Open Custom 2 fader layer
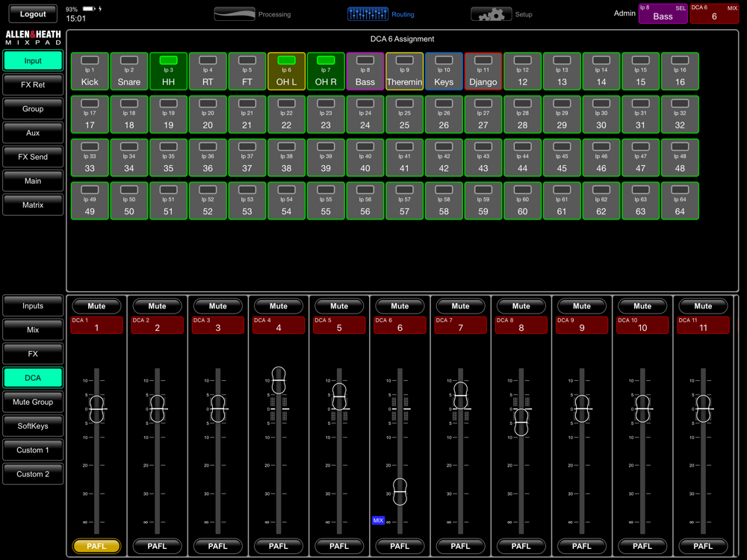 coord(33,474)
